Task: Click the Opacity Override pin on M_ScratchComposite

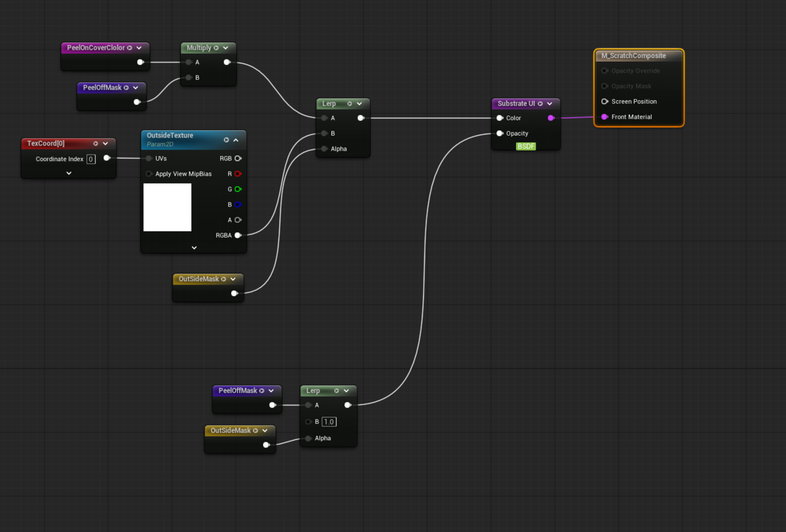Action: click(x=605, y=71)
